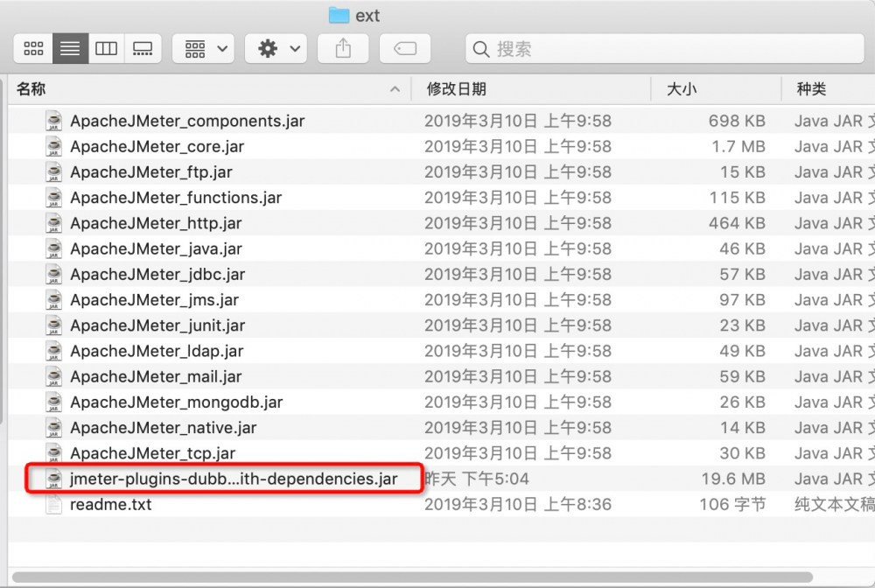Switch to column view mode
The width and height of the screenshot is (875, 588).
pos(106,48)
